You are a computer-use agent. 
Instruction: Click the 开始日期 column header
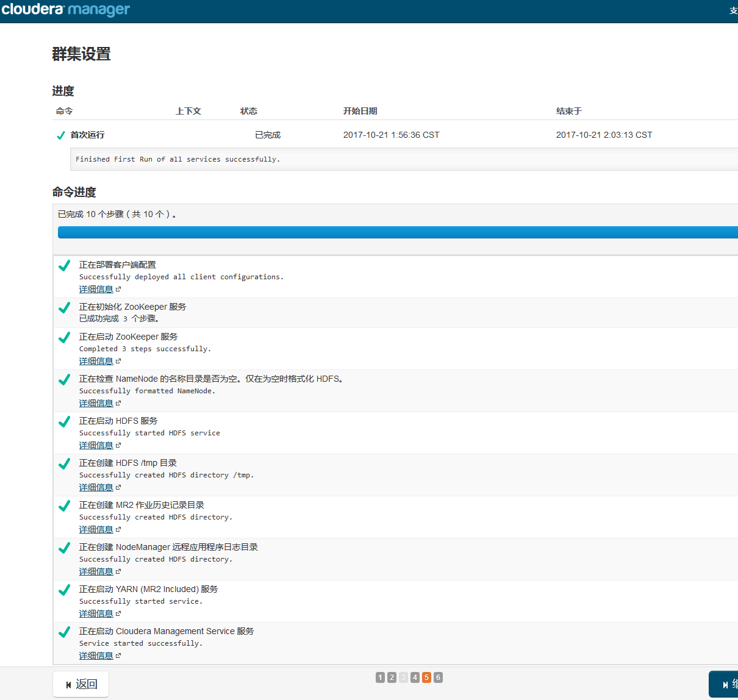pyautogui.click(x=360, y=111)
